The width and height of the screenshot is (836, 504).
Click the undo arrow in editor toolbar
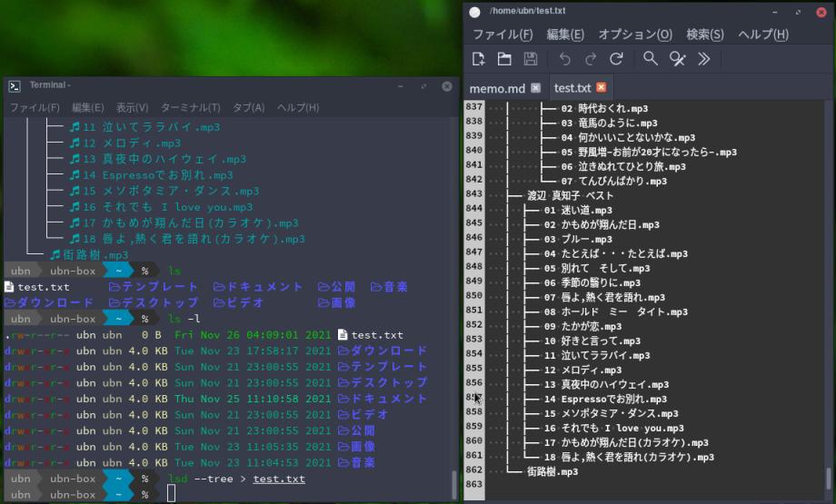click(564, 59)
